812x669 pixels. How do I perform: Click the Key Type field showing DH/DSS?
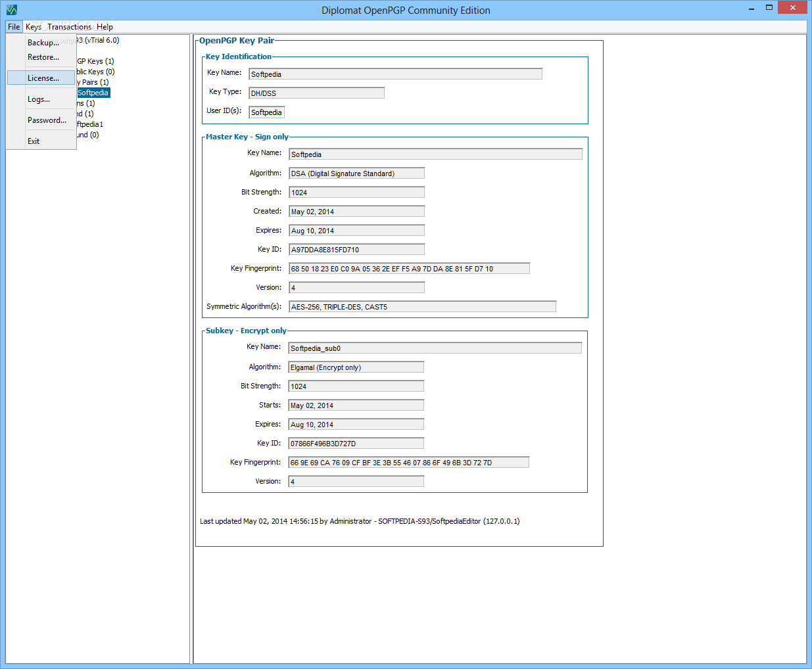click(316, 93)
